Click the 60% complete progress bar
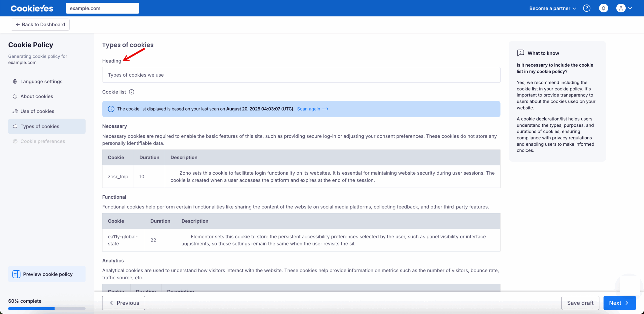 [47, 308]
